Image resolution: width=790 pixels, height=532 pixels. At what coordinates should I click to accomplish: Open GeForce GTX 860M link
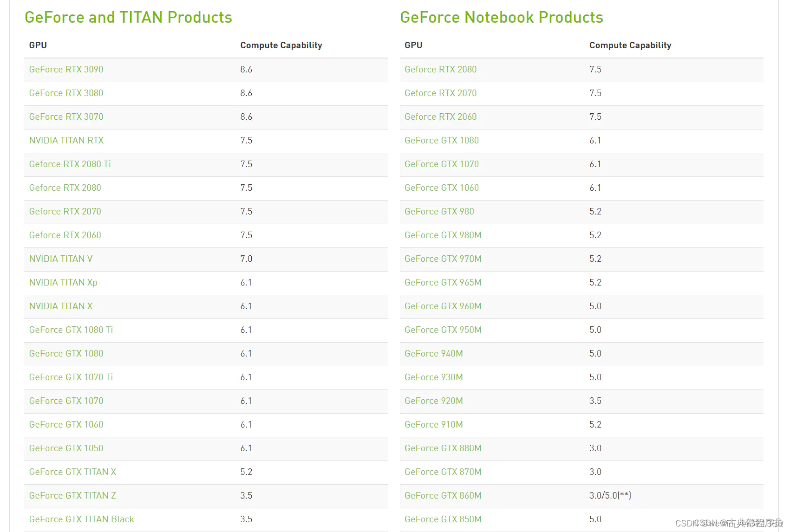click(443, 496)
